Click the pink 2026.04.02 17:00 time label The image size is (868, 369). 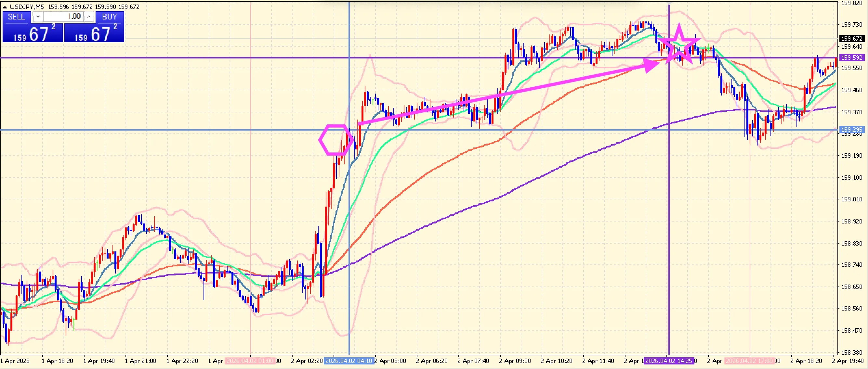(749, 361)
